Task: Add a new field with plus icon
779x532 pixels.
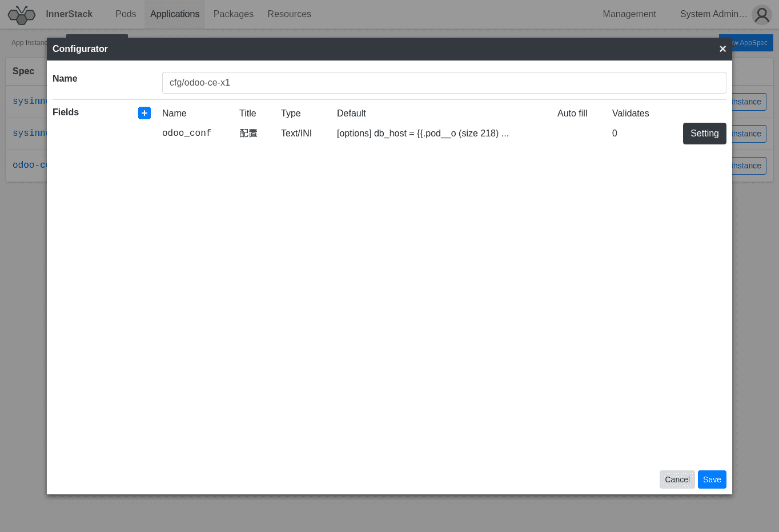Action: click(x=144, y=113)
